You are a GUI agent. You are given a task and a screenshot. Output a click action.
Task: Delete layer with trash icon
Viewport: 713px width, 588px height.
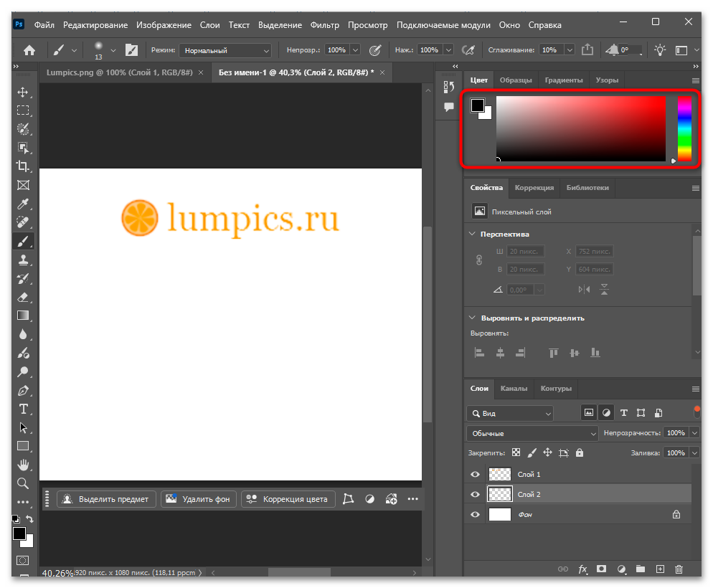679,569
